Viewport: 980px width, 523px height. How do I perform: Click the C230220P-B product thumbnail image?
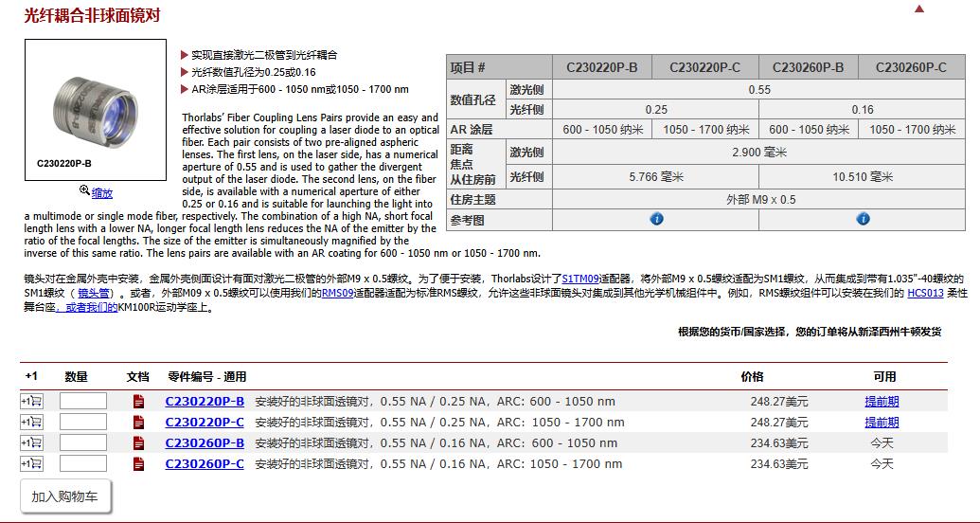[x=95, y=110]
